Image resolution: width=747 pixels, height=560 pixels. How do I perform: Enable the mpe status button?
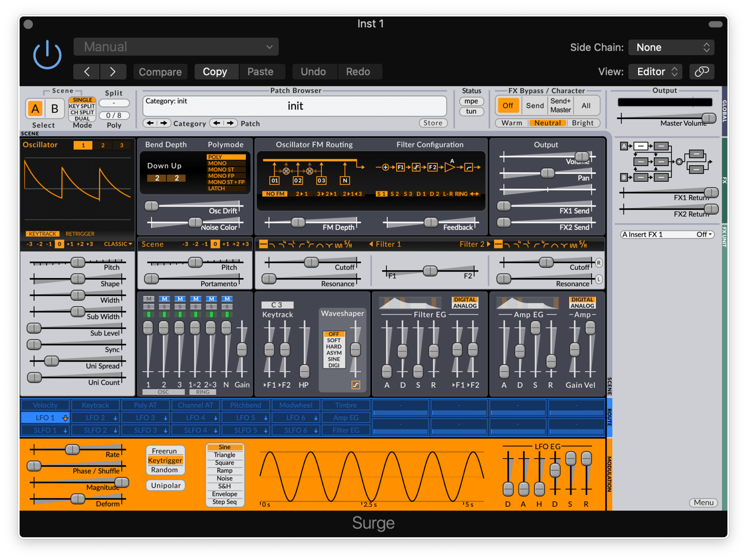pos(471,101)
